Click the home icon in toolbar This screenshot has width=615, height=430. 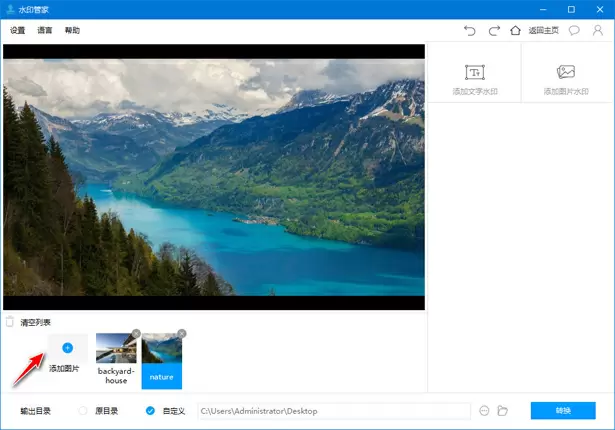(x=515, y=31)
